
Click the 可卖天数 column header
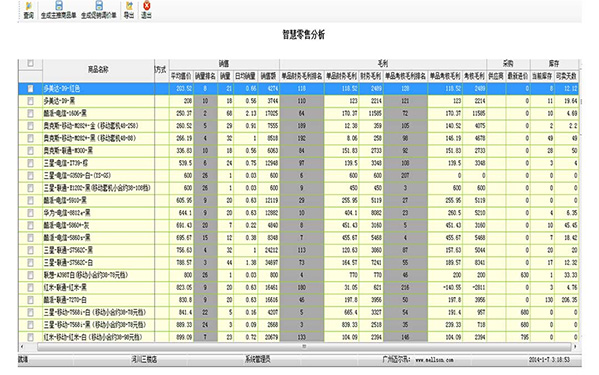coord(566,76)
